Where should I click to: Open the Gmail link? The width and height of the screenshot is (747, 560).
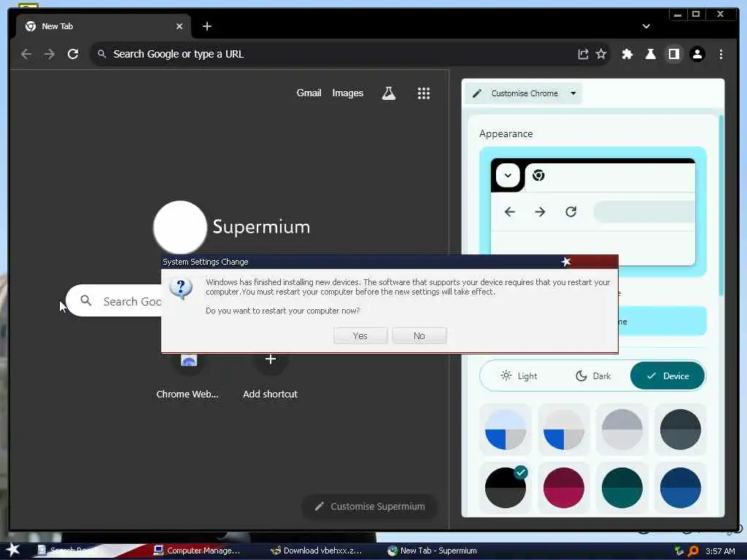tap(309, 93)
